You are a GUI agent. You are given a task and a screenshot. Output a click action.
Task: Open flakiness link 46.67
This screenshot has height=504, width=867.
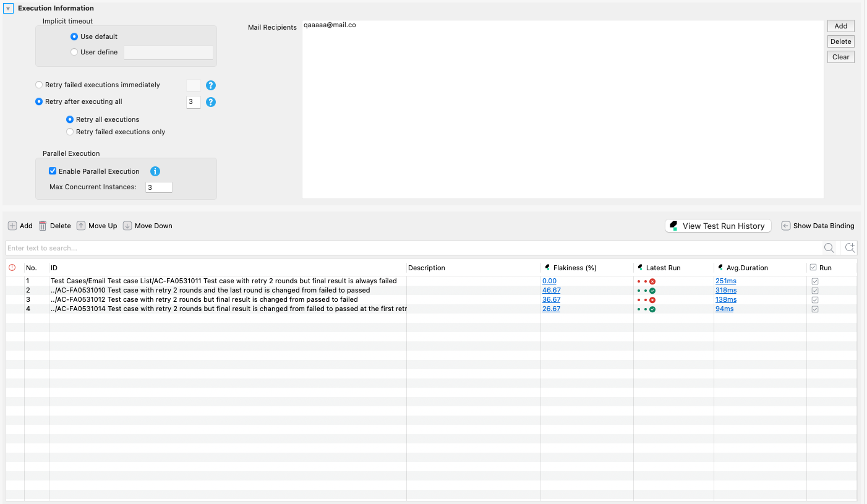pyautogui.click(x=552, y=290)
